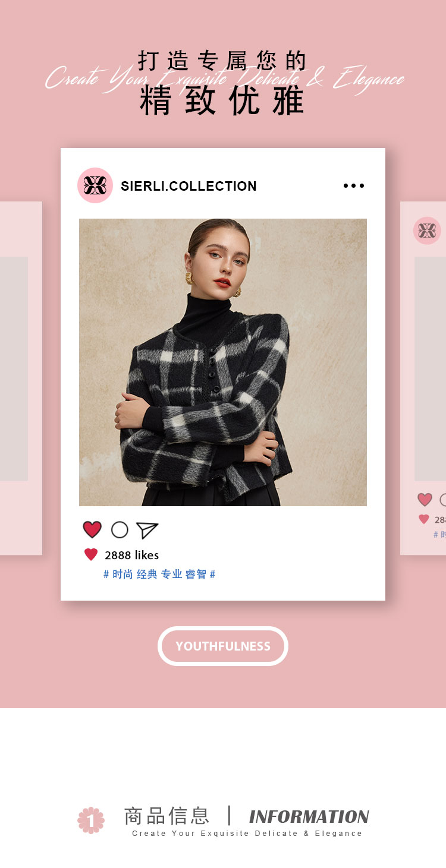
Task: Tap the circle comment icon
Action: click(x=120, y=529)
